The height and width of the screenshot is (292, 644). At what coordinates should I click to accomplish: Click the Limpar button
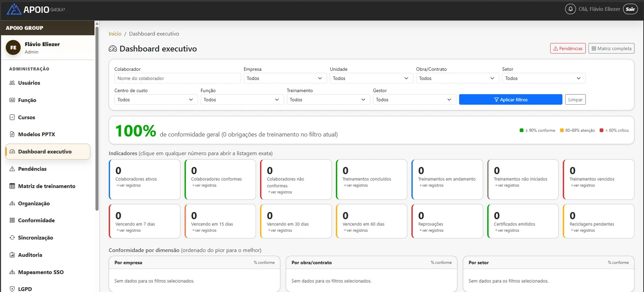tap(575, 100)
